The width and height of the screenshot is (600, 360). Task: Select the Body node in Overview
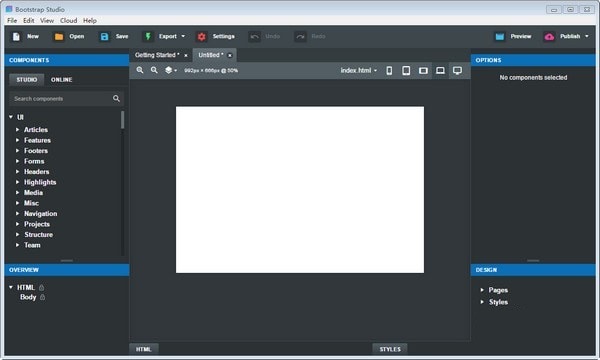tap(28, 297)
